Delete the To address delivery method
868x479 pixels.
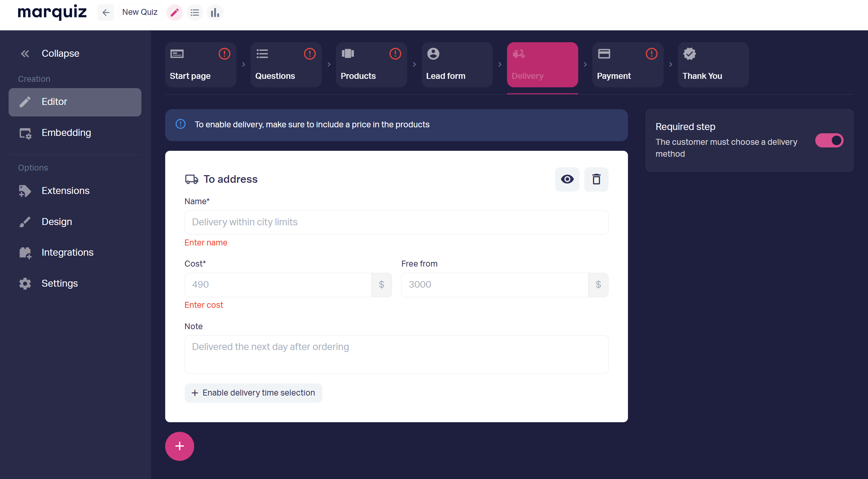[x=596, y=179]
